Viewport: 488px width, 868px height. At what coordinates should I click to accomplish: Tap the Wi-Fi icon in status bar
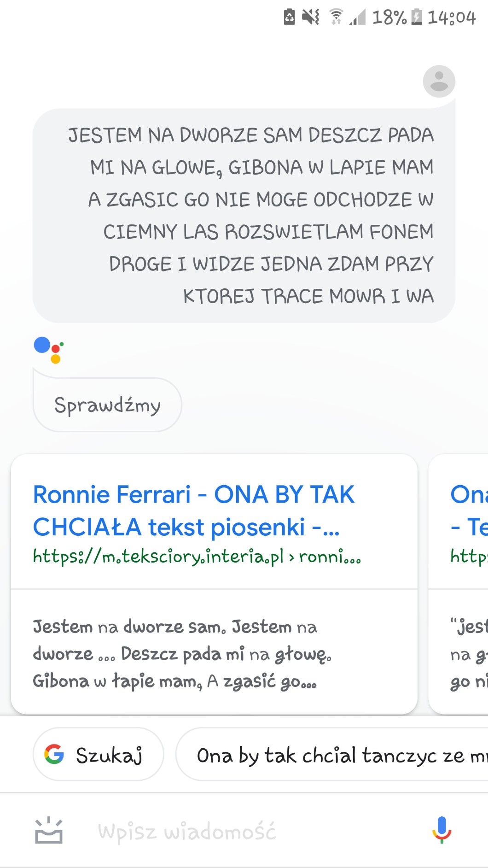pyautogui.click(x=336, y=17)
